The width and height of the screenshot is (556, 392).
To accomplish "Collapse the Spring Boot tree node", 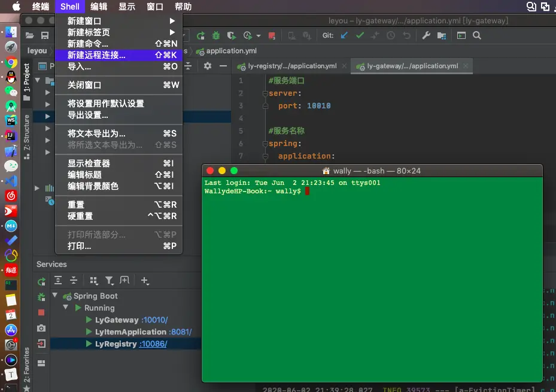I will [55, 296].
